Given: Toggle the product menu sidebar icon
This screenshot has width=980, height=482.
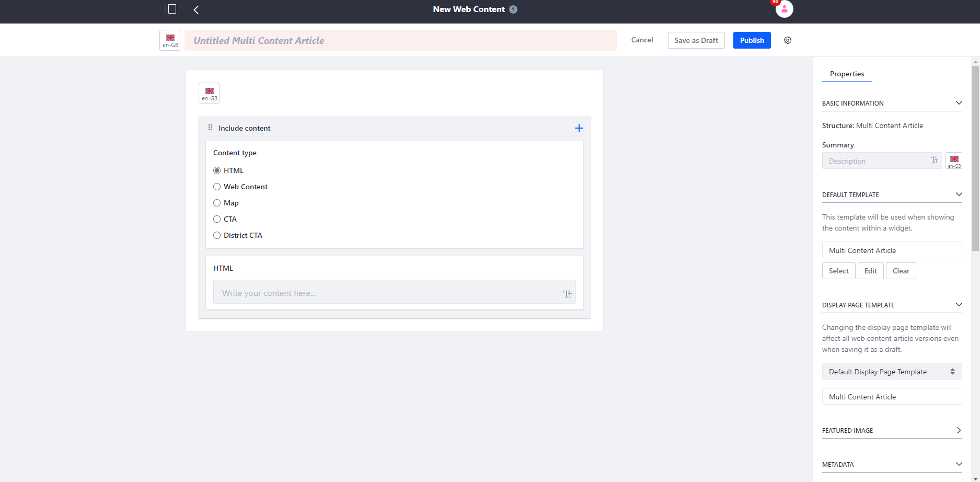Looking at the screenshot, I should coord(171,9).
